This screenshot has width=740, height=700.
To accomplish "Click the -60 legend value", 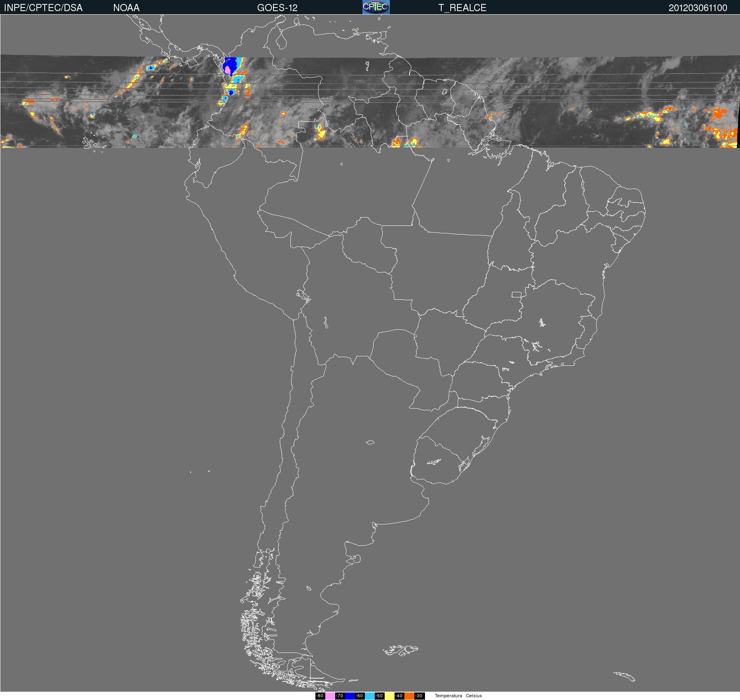I will 359,696.
